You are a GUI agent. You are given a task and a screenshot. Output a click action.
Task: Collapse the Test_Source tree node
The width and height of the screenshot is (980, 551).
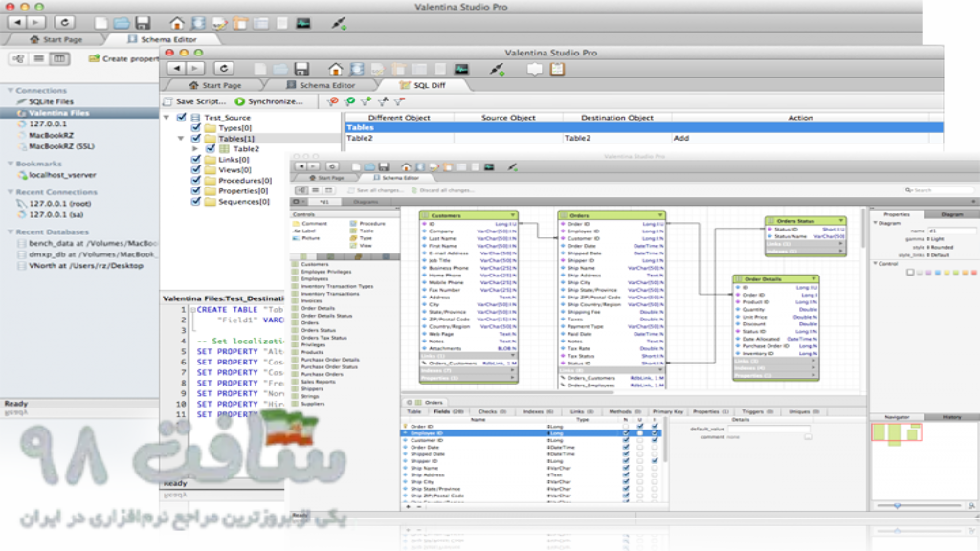167,118
